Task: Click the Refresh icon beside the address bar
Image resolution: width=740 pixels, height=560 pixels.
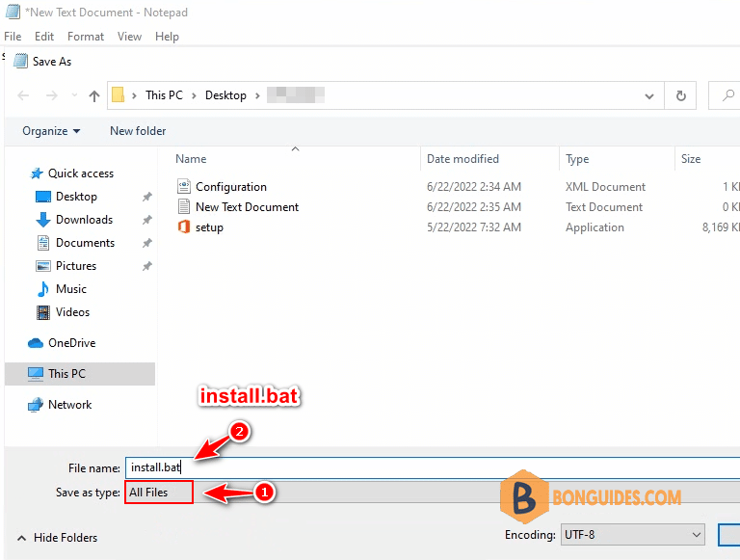Action: [x=680, y=95]
